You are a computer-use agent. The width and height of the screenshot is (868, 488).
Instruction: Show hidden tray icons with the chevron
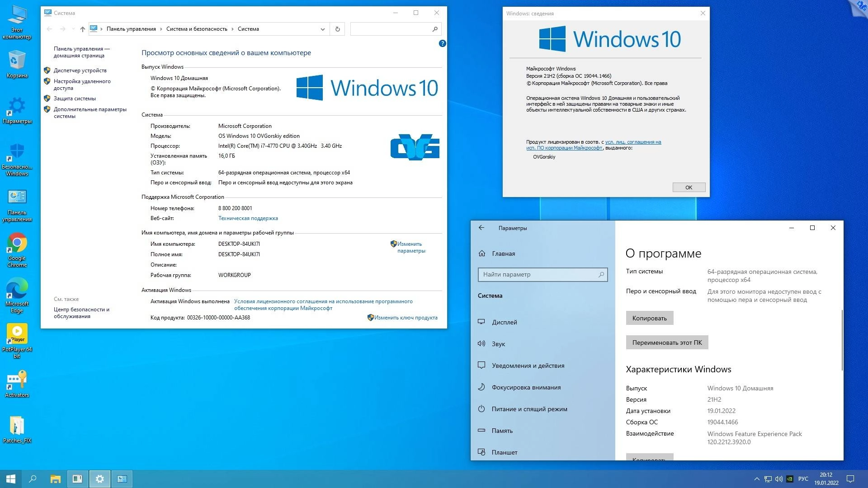(758, 479)
